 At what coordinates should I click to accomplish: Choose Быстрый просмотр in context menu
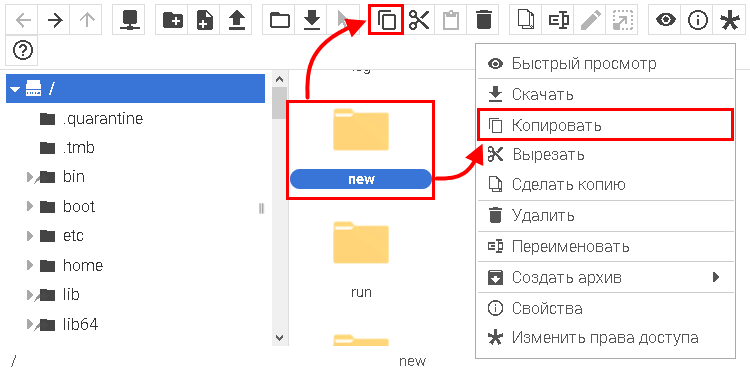click(605, 63)
